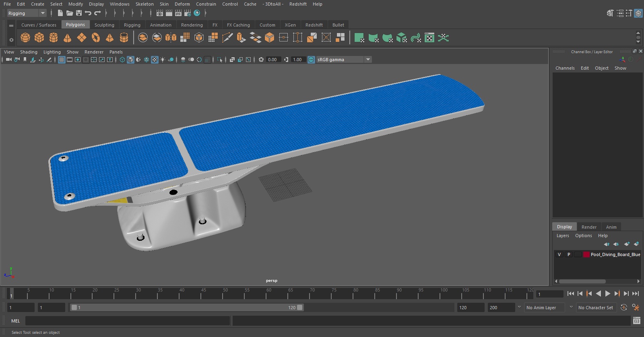Toggle isolate select in viewport
Screen dimensions: 644x337
[219, 60]
